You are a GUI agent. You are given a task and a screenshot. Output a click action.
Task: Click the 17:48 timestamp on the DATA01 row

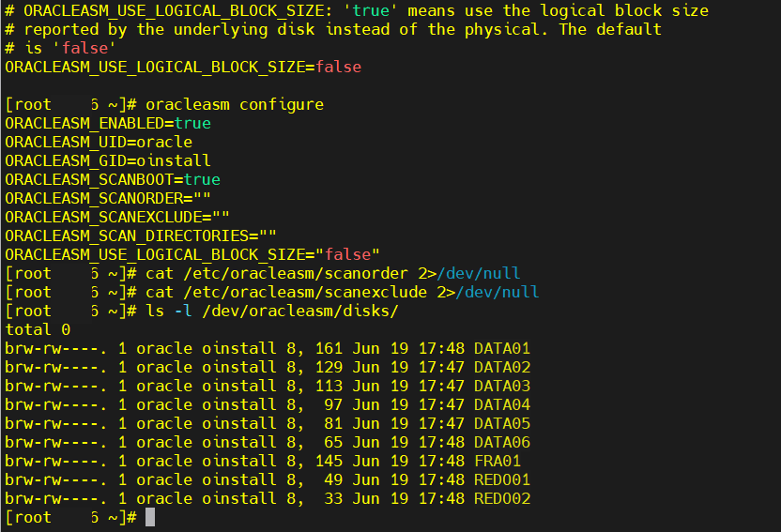click(441, 348)
